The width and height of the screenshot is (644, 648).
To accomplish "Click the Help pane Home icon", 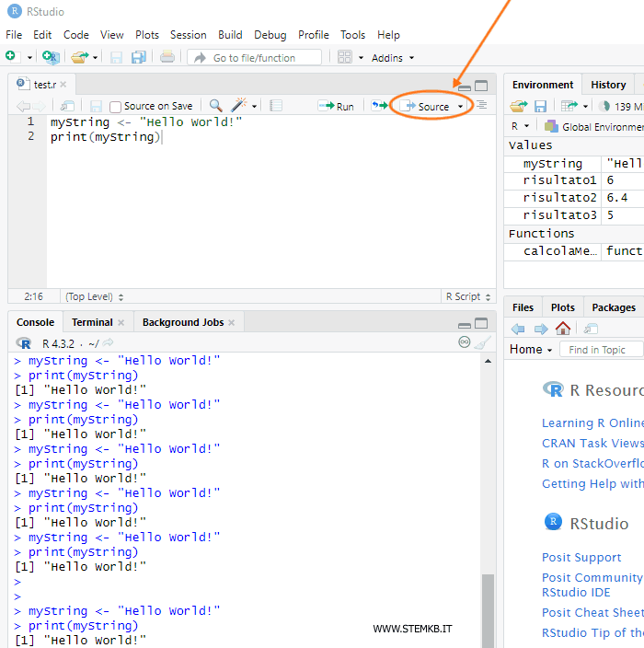I will (x=563, y=329).
